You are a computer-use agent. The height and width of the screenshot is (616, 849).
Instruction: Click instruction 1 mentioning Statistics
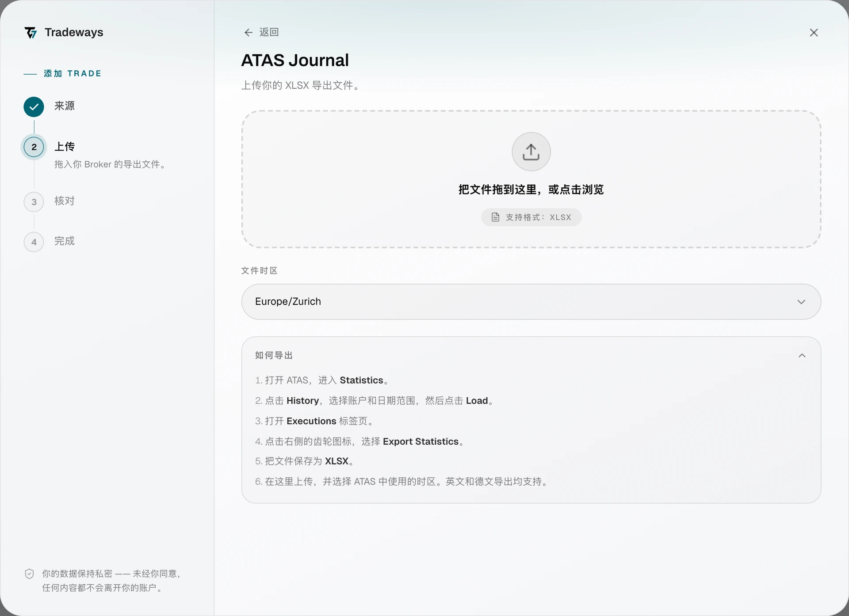click(x=323, y=380)
